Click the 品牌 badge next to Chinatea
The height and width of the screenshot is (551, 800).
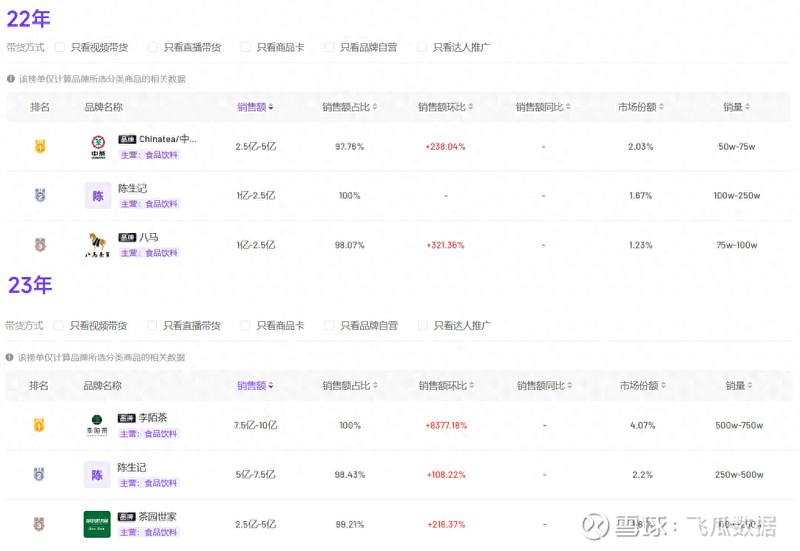[127, 139]
